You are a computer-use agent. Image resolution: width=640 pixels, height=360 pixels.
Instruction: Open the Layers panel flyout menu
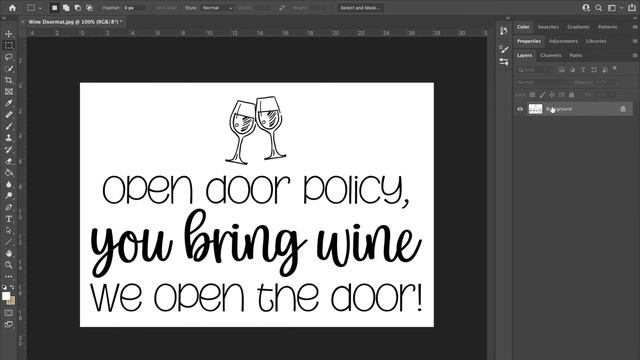click(x=635, y=56)
